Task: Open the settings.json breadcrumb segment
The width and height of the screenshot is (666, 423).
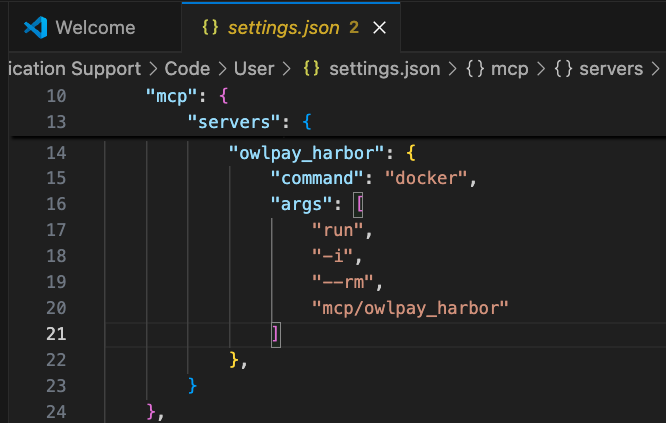Action: pyautogui.click(x=385, y=69)
